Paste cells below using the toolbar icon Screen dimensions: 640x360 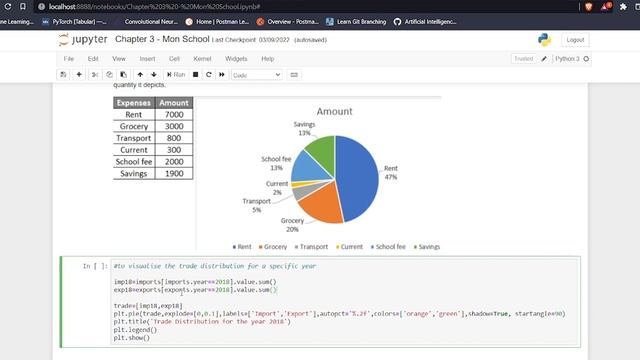click(123, 75)
